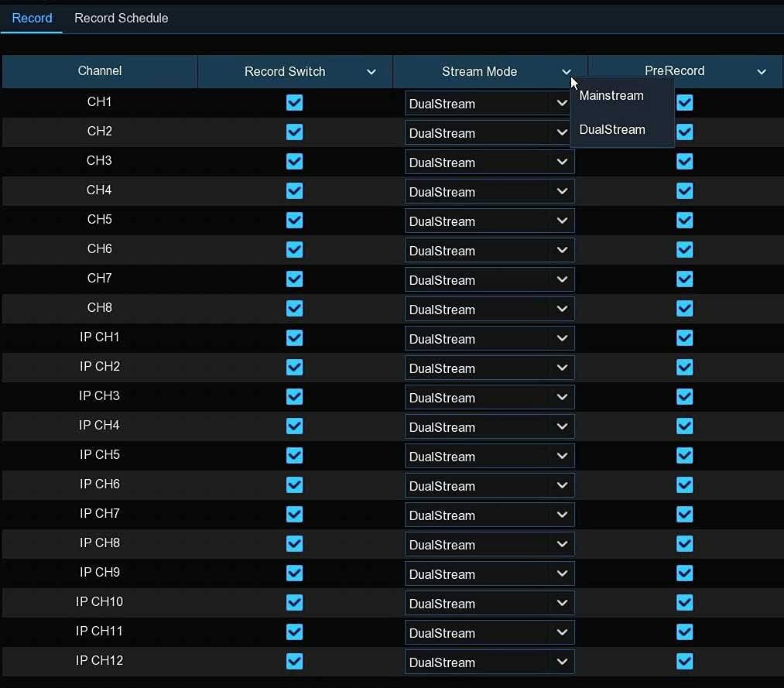The width and height of the screenshot is (784, 688).
Task: Toggle Record Switch checkbox for IP CH10
Action: 295,603
